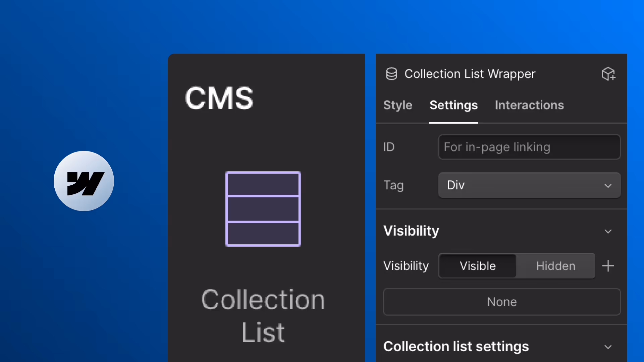Click the database icon beside Collection List Wrapper

391,74
